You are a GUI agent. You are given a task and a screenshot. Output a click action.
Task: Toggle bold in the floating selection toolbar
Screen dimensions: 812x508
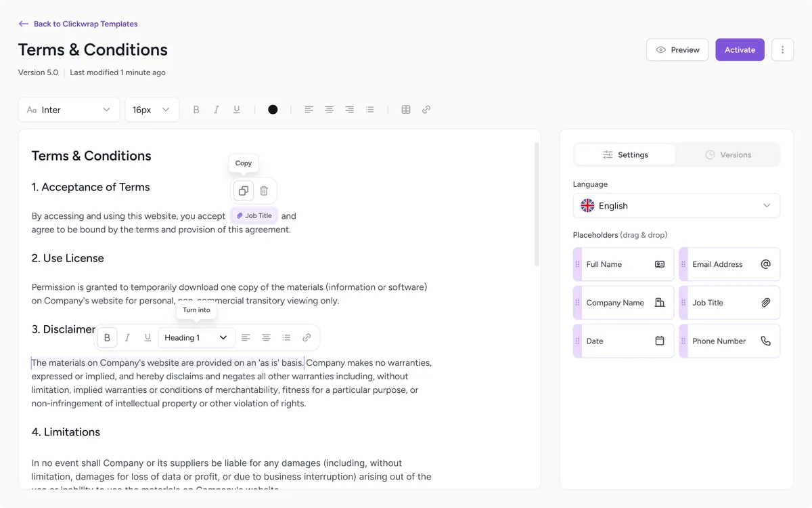click(107, 337)
